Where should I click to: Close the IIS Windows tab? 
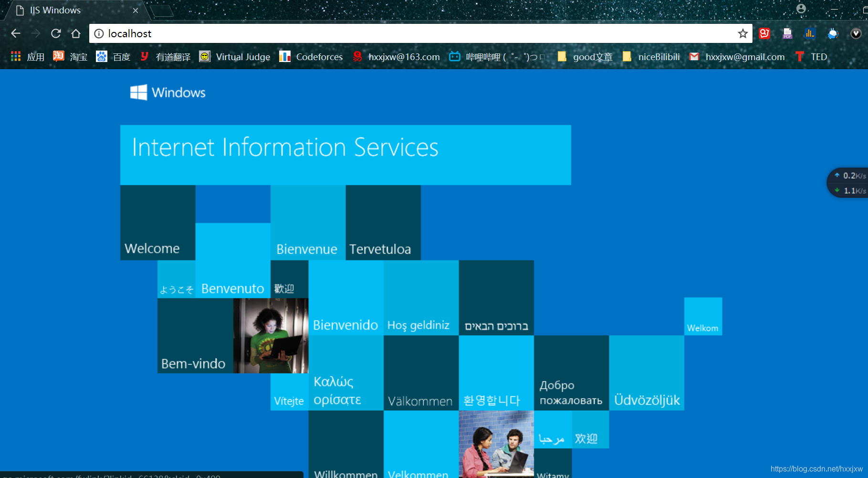tap(136, 10)
